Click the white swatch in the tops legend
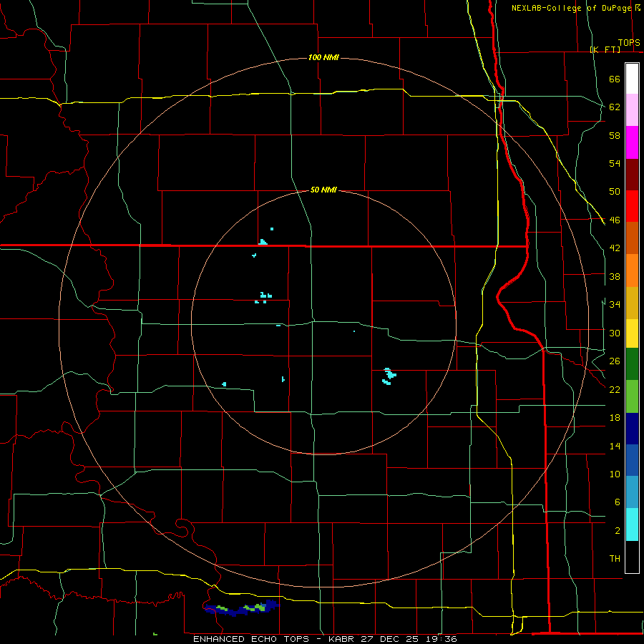Viewport: 644px width, 644px height. pyautogui.click(x=632, y=79)
